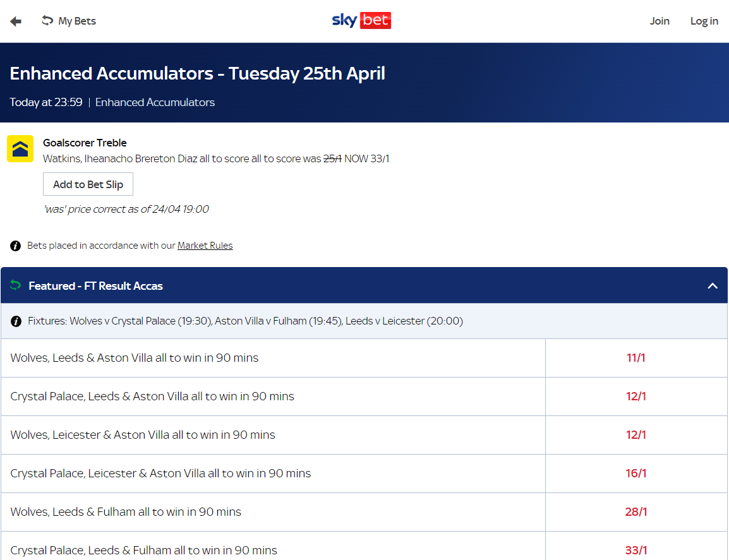Click the yellow price boost house icon
Viewport: 729px width, 560px height.
[x=20, y=150]
